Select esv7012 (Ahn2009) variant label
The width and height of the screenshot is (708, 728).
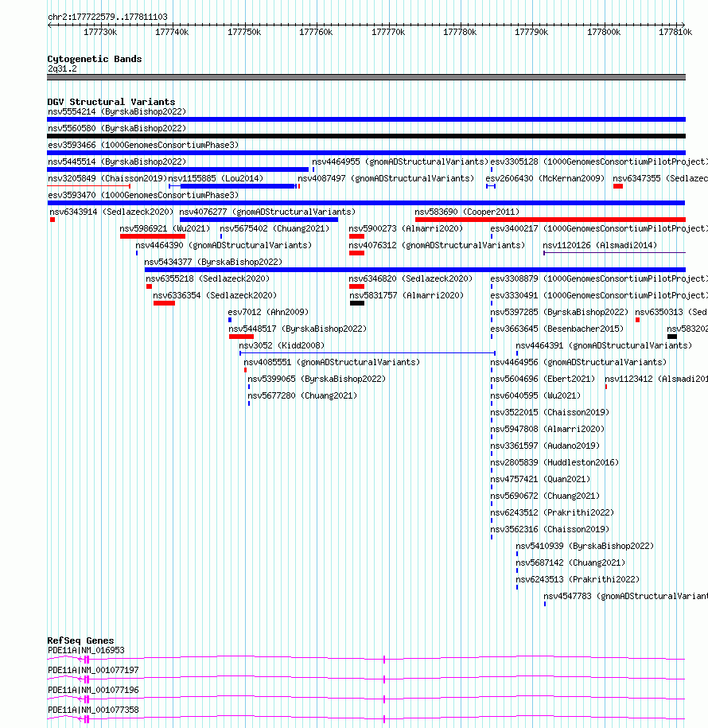[268, 313]
